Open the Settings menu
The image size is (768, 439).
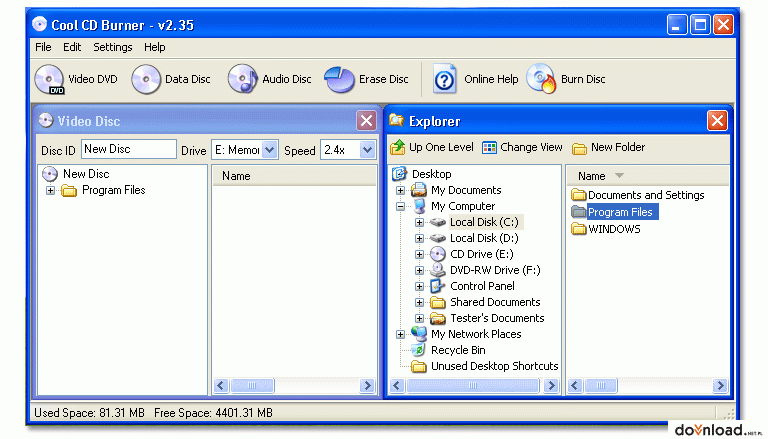113,48
